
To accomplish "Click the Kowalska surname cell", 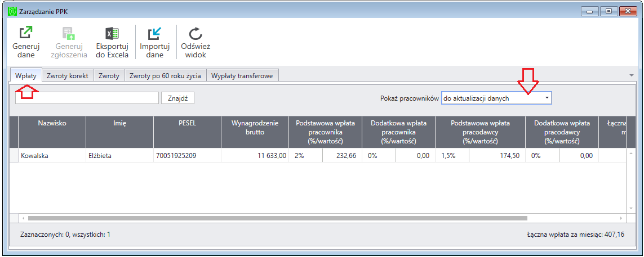I will (x=52, y=155).
